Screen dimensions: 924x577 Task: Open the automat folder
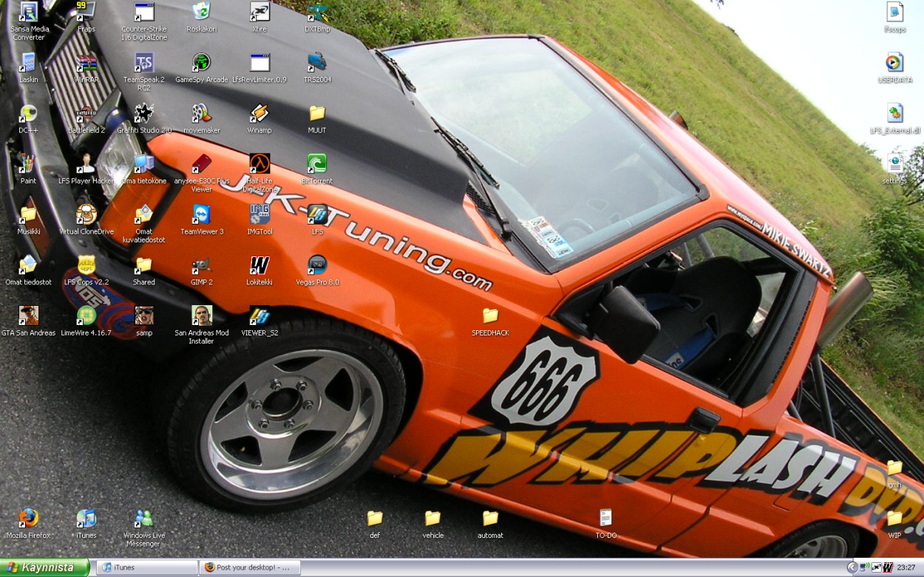(490, 519)
